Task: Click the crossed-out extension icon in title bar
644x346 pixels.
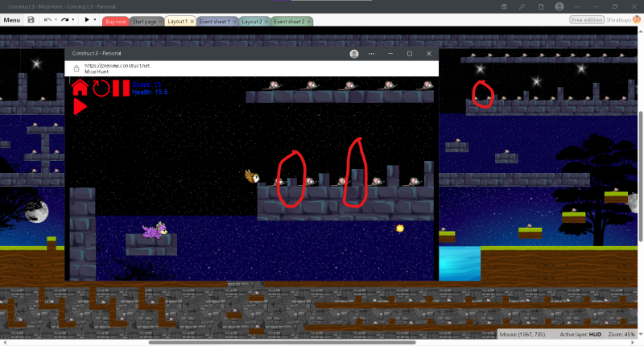Action: pos(504,6)
